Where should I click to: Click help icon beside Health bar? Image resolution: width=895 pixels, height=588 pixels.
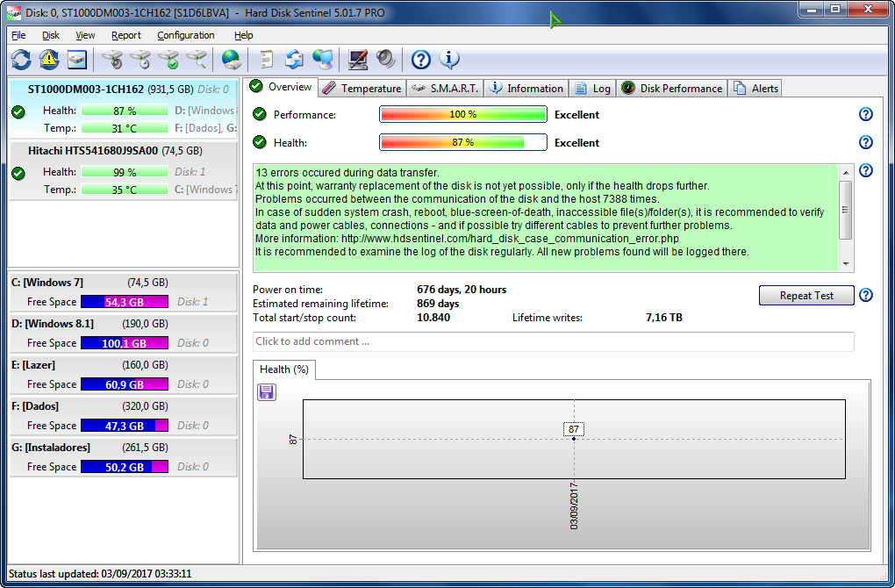pyautogui.click(x=866, y=142)
